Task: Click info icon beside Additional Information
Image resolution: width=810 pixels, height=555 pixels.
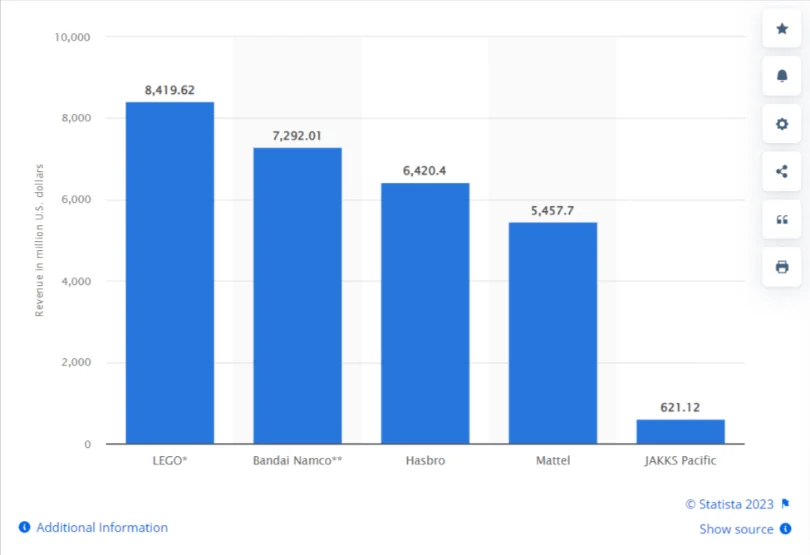Action: point(24,527)
